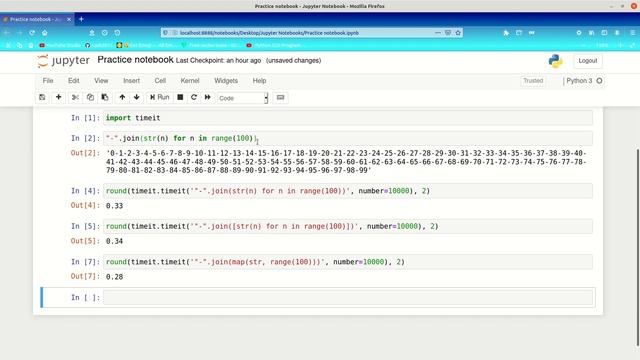The height and width of the screenshot is (360, 640).
Task: Click the output value 0.28
Action: pos(114,277)
